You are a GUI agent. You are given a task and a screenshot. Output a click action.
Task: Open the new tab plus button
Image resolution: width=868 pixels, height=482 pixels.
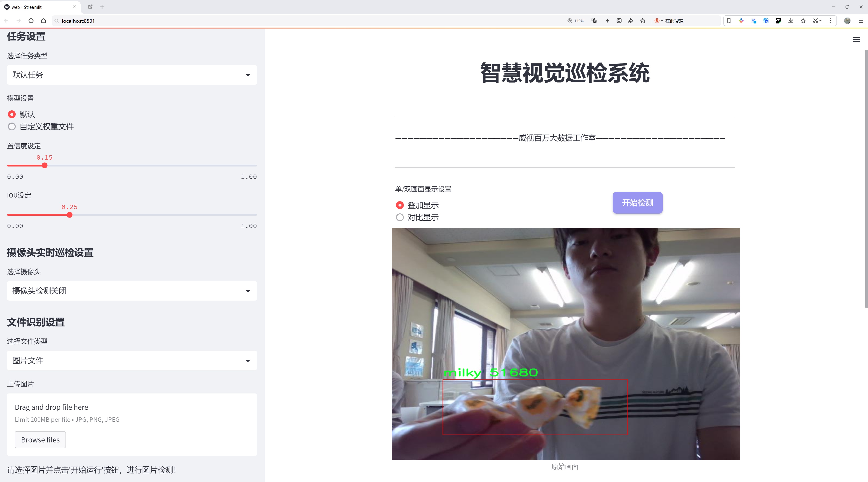coord(102,7)
